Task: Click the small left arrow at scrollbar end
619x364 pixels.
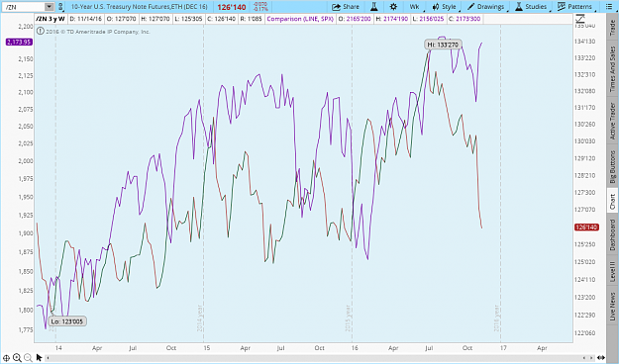Action: point(584,358)
